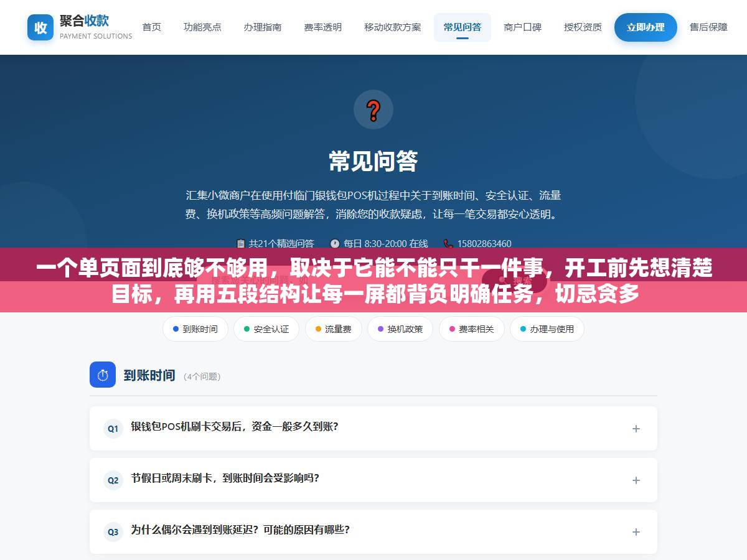This screenshot has width=747, height=560.
Task: Select the 常见问答 active tab
Action: pyautogui.click(x=462, y=27)
